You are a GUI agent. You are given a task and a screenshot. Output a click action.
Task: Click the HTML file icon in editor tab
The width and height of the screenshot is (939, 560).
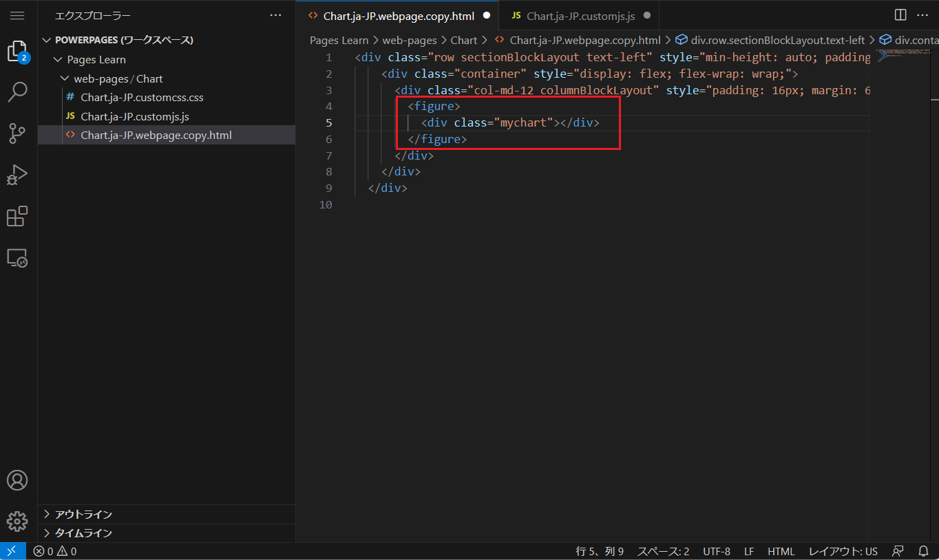[313, 15]
